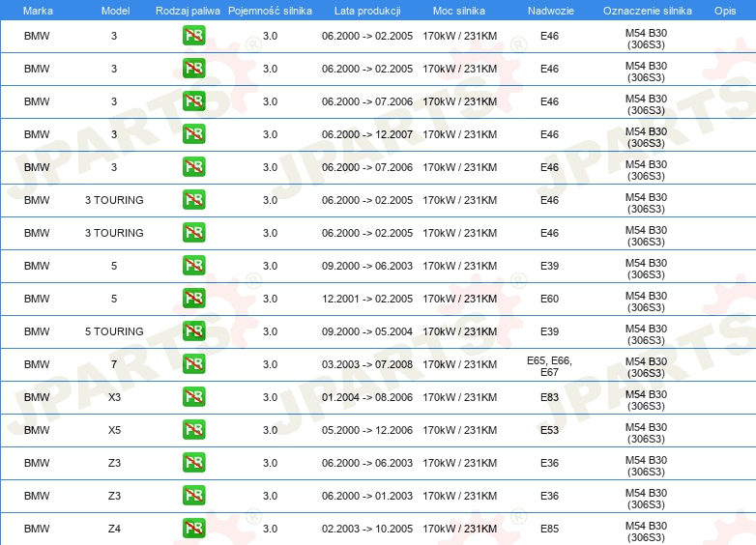Click the petrol icon in the Z3 06.2000 -> 01.2003 row
The height and width of the screenshot is (545, 756).
pos(193,496)
